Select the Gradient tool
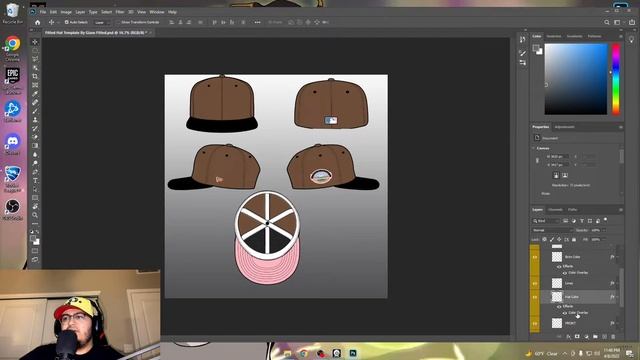This screenshot has width=640, height=360. pyautogui.click(x=35, y=146)
